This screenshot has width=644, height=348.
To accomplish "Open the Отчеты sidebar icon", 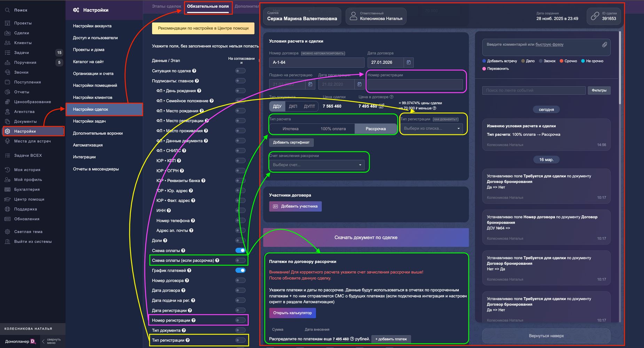I will (x=7, y=92).
